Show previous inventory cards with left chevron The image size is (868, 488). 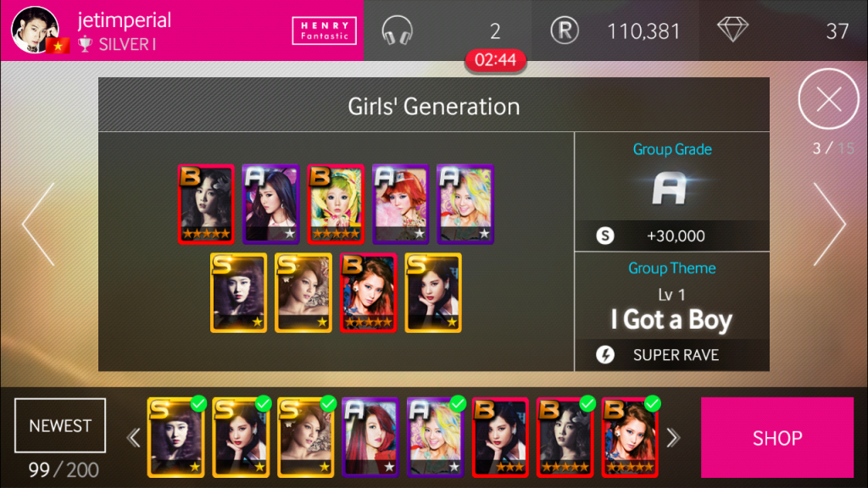pyautogui.click(x=133, y=438)
